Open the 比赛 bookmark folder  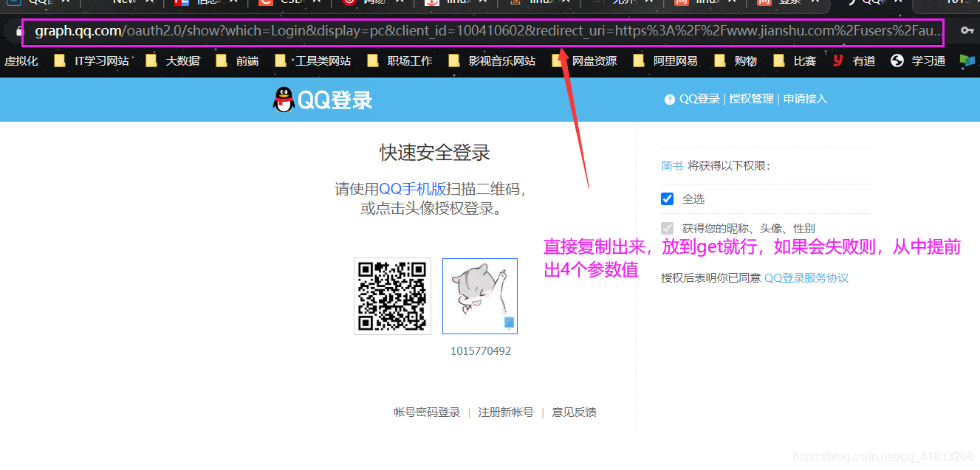(x=795, y=61)
